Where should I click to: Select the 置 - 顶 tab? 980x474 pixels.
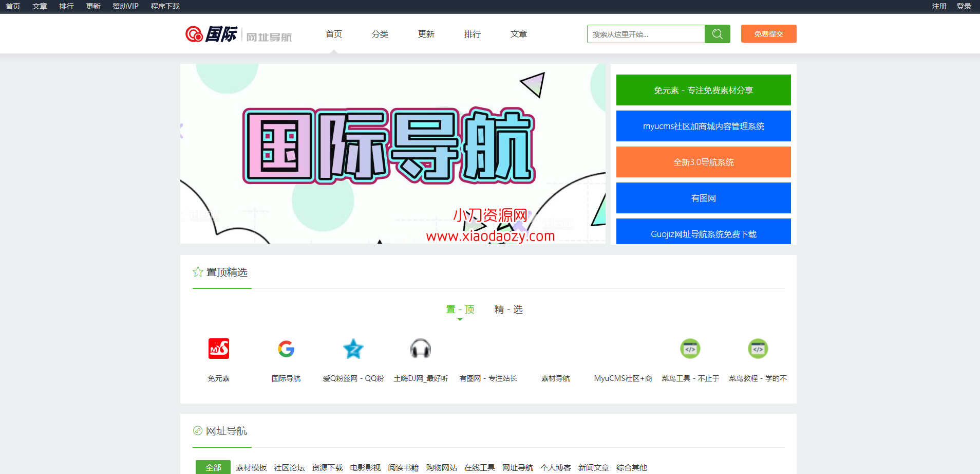460,309
